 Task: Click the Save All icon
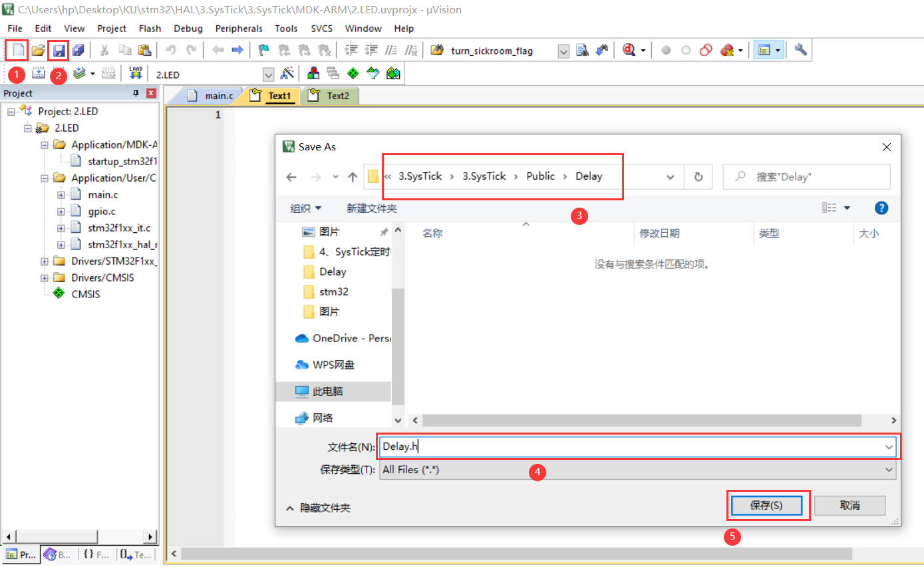click(78, 50)
